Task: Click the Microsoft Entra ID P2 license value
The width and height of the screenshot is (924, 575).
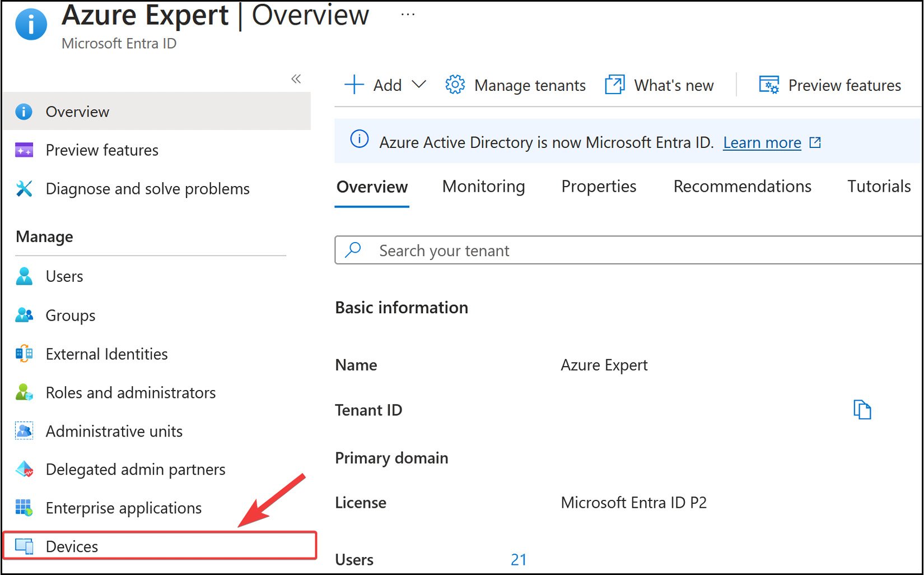Action: pos(633,502)
